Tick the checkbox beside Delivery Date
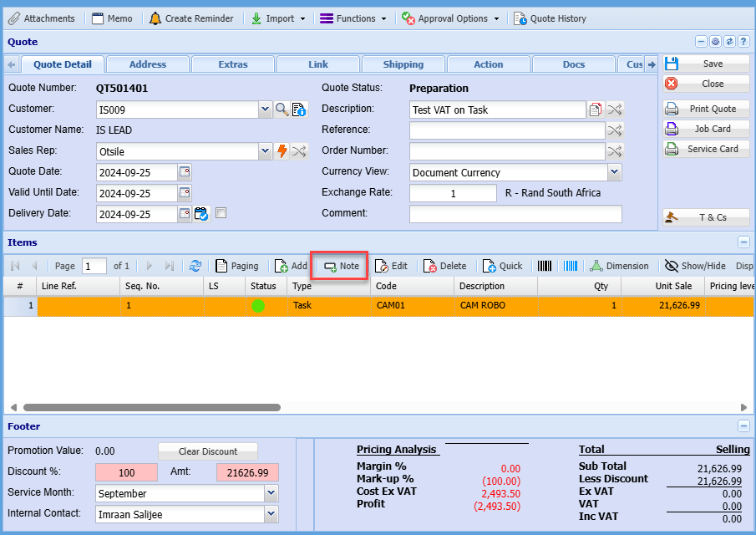Viewport: 756px width, 535px height. 221,214
